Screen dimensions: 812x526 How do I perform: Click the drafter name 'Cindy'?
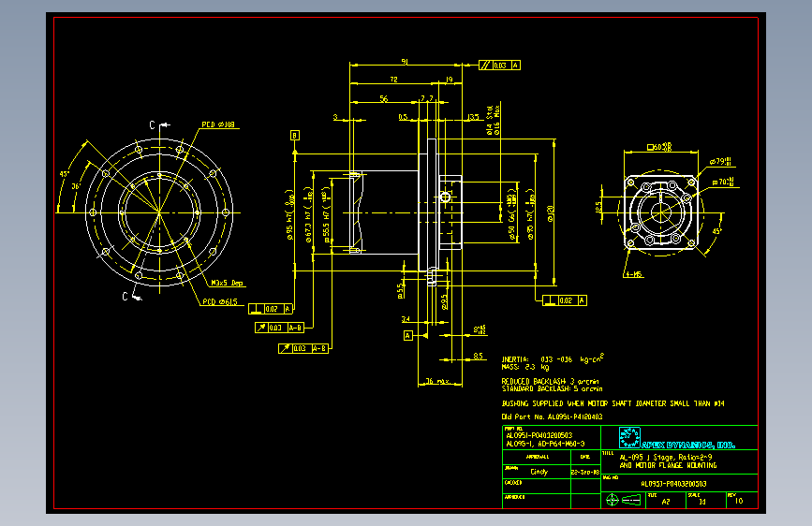539,472
